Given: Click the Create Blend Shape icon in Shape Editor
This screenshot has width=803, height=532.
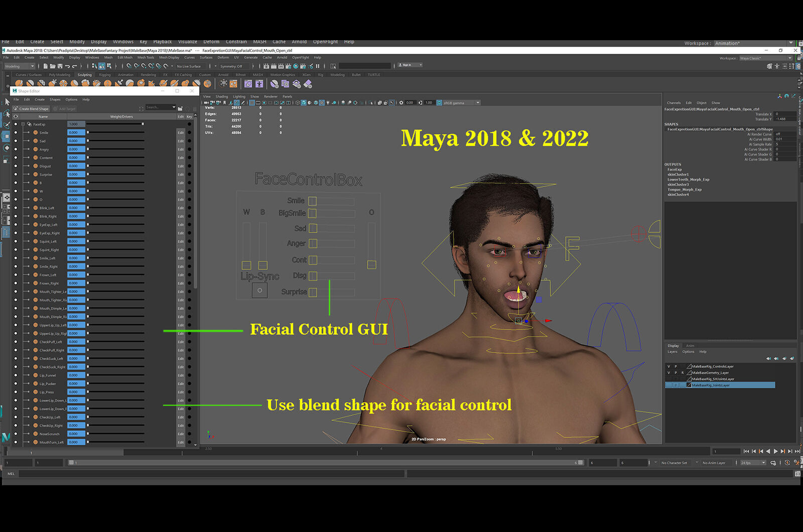Looking at the screenshot, I should [x=16, y=108].
